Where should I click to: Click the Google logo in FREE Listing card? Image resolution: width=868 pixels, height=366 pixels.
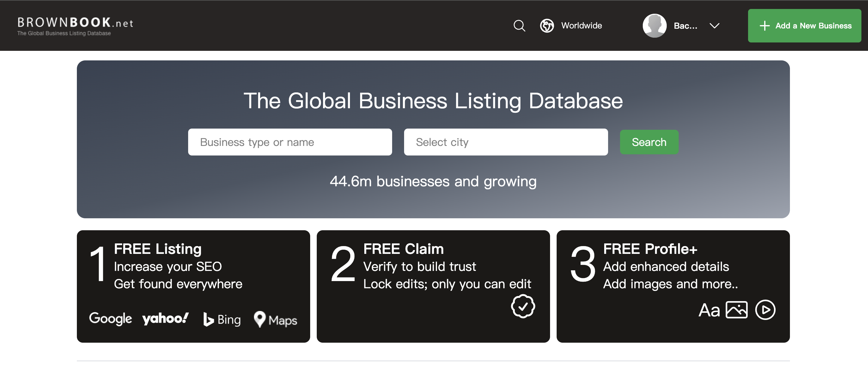pos(111,318)
